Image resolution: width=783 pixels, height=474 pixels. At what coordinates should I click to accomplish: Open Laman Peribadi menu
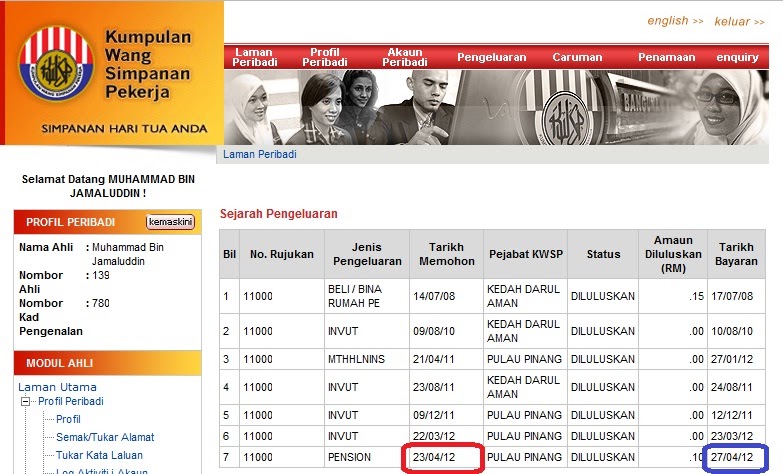255,57
